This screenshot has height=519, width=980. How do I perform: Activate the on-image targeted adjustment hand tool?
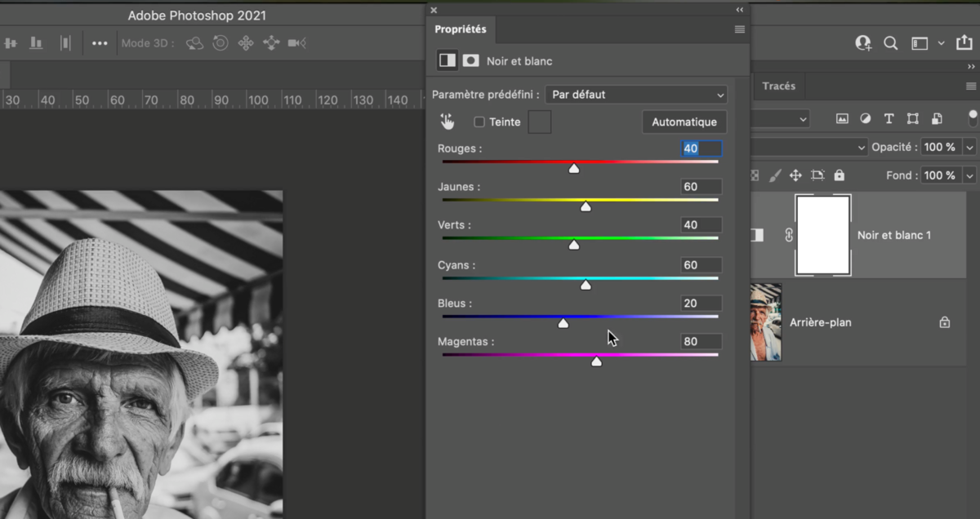[x=448, y=122]
